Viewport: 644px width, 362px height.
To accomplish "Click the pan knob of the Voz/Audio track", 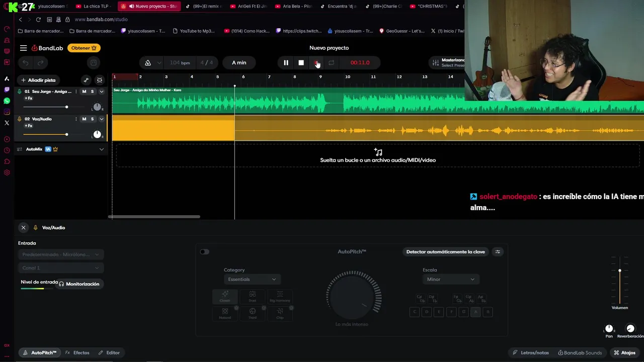I will pyautogui.click(x=97, y=134).
